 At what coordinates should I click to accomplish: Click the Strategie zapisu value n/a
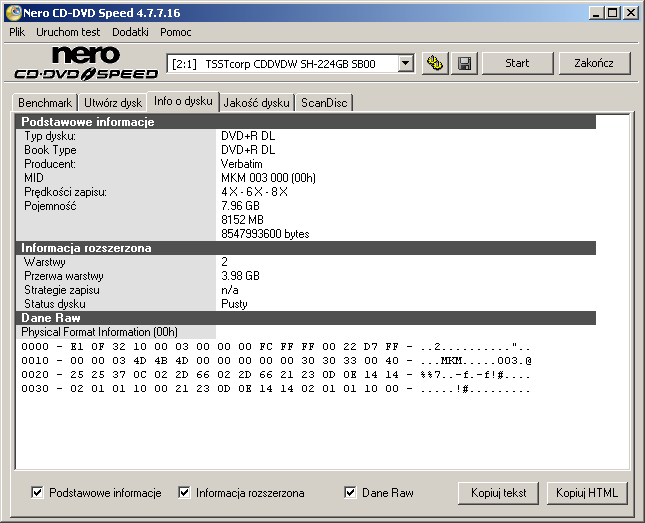pyautogui.click(x=230, y=290)
